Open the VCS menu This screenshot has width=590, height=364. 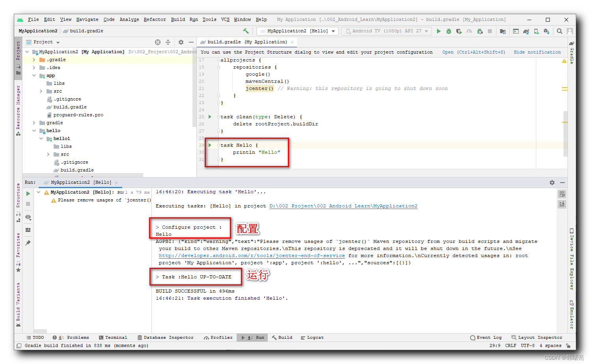tap(225, 19)
